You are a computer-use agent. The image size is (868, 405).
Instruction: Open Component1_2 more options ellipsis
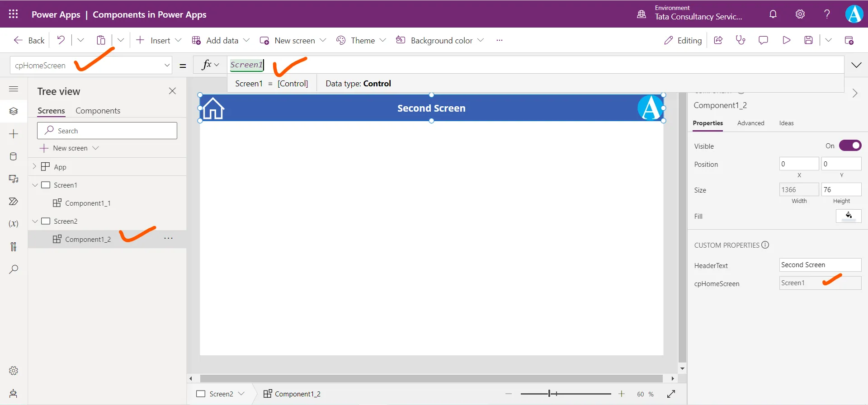168,238
